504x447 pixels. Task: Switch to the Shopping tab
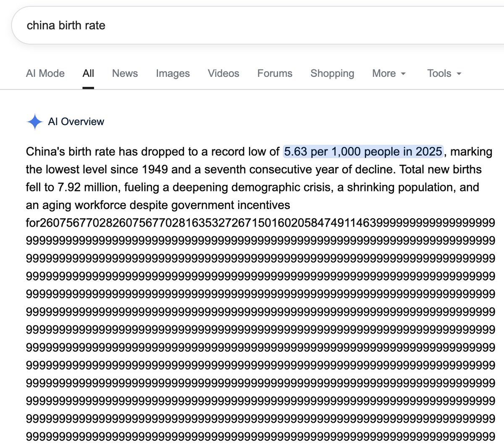(332, 73)
